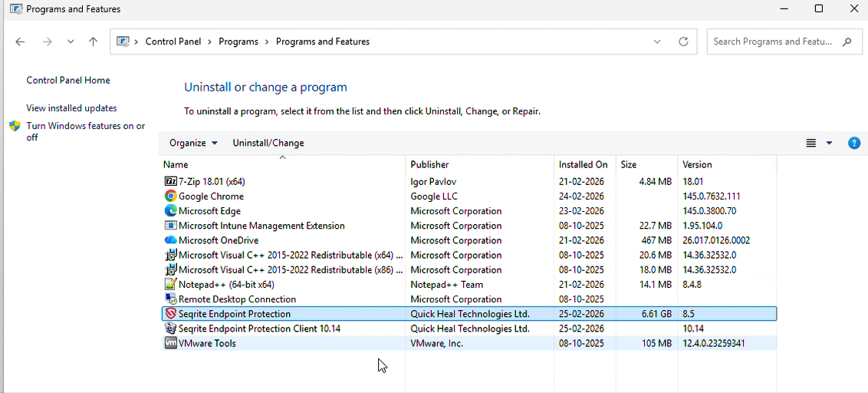Select the Notepad++ (64-bit x64) entry
The image size is (868, 393).
point(469,284)
